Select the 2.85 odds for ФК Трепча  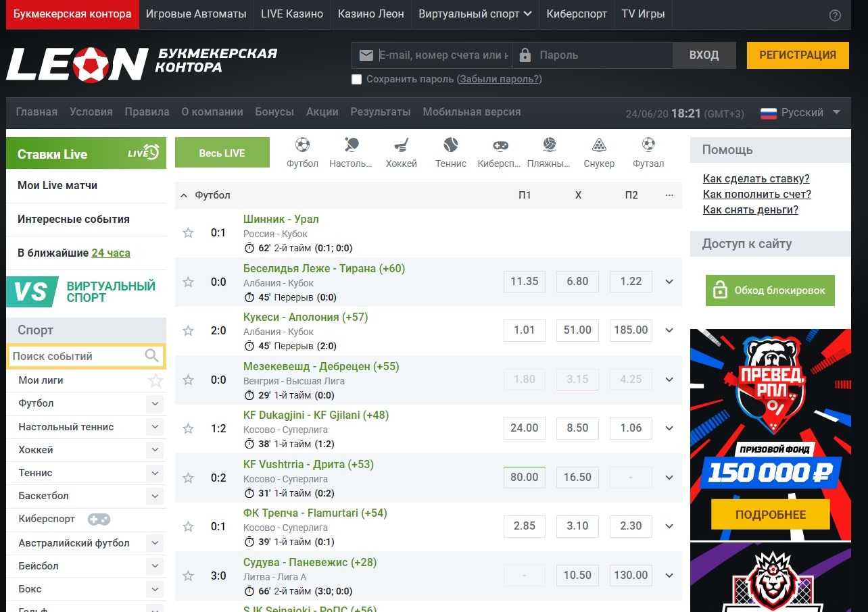click(524, 526)
